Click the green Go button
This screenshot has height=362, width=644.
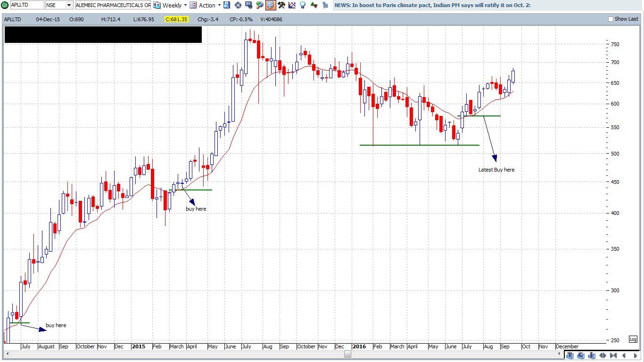pos(5,5)
